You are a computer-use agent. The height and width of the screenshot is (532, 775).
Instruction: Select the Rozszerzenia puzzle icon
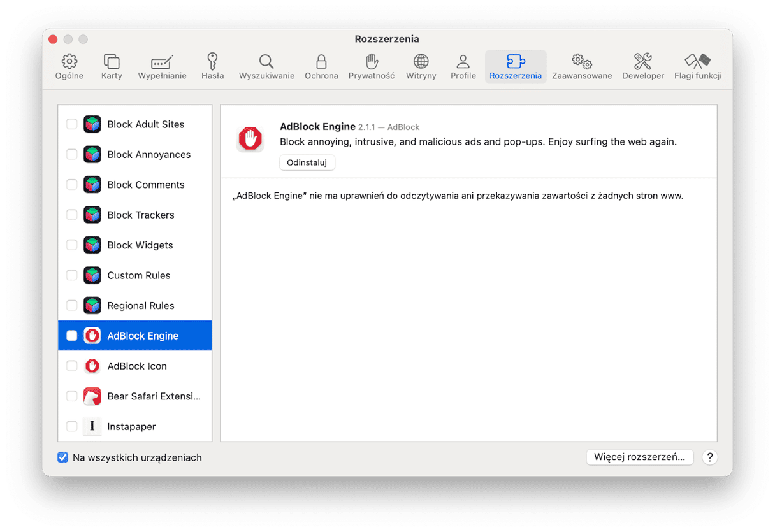click(516, 62)
